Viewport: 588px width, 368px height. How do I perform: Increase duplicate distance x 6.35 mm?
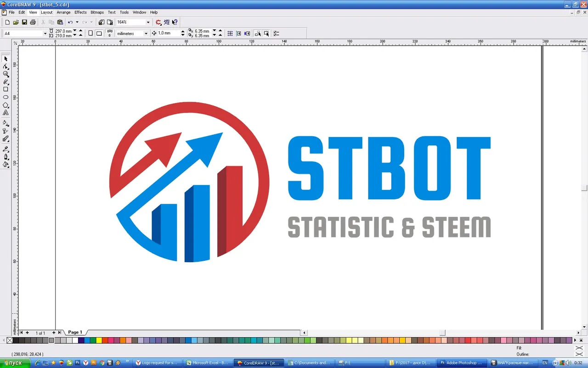(220, 31)
